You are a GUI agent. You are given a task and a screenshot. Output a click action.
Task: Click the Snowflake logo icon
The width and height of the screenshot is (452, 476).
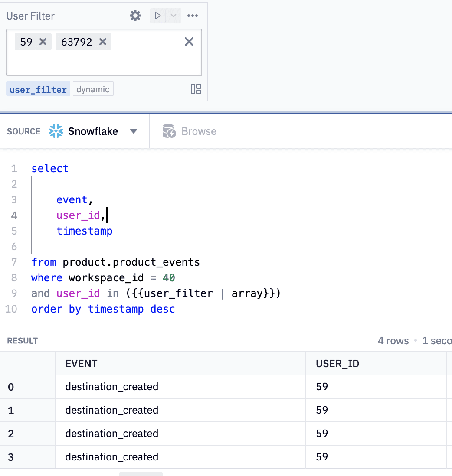(56, 131)
